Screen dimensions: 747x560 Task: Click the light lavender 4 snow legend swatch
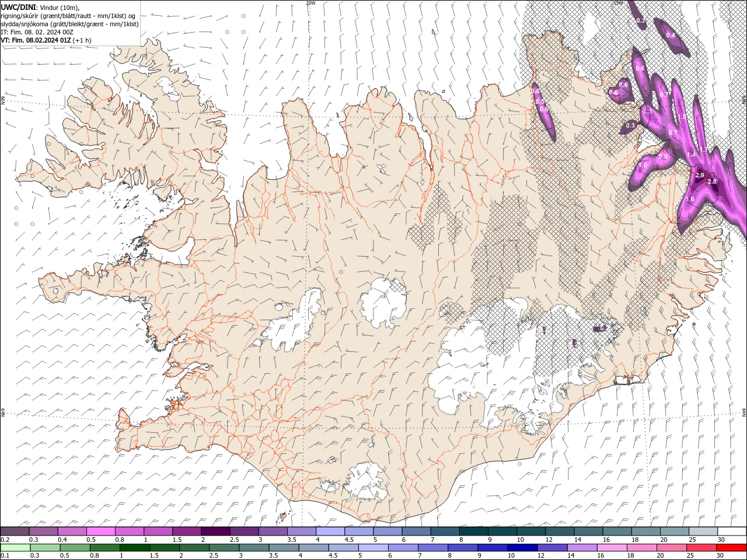330,531
